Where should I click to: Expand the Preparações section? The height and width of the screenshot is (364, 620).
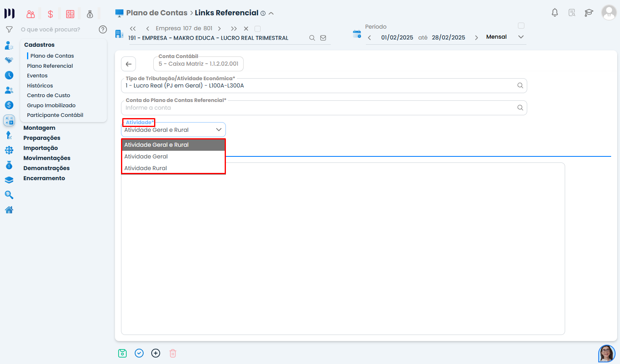[x=42, y=138]
